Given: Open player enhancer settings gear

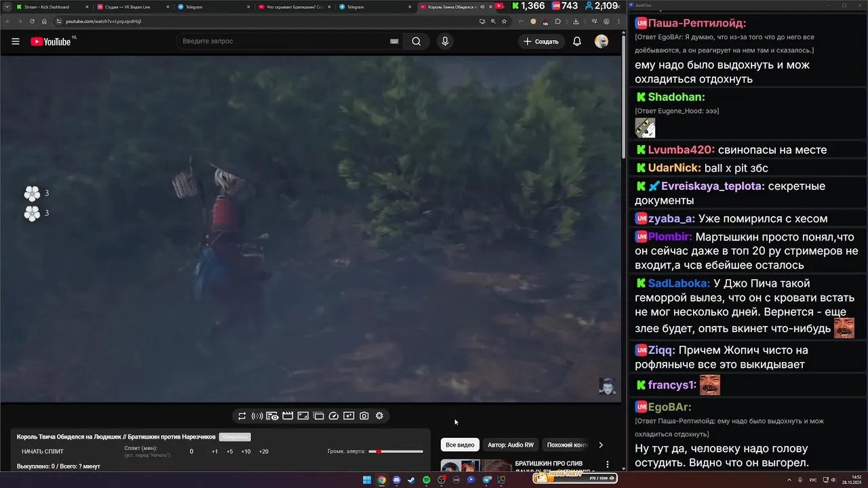Looking at the screenshot, I should tap(380, 416).
